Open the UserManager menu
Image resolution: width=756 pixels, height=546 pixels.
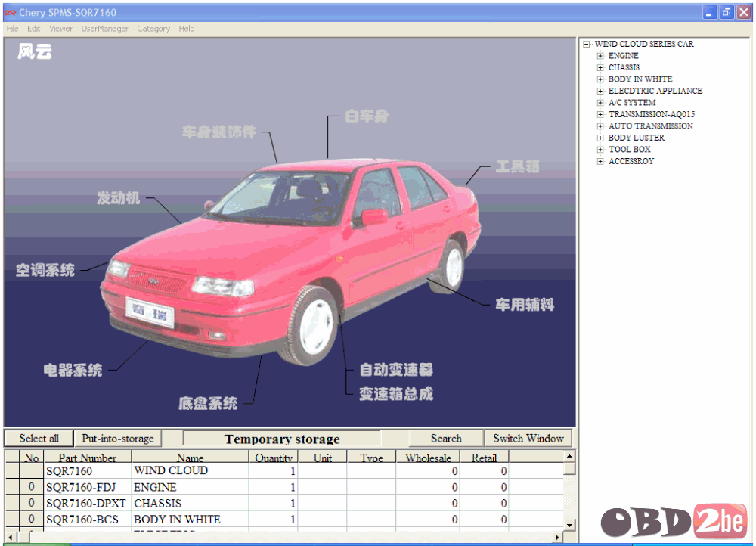(104, 29)
